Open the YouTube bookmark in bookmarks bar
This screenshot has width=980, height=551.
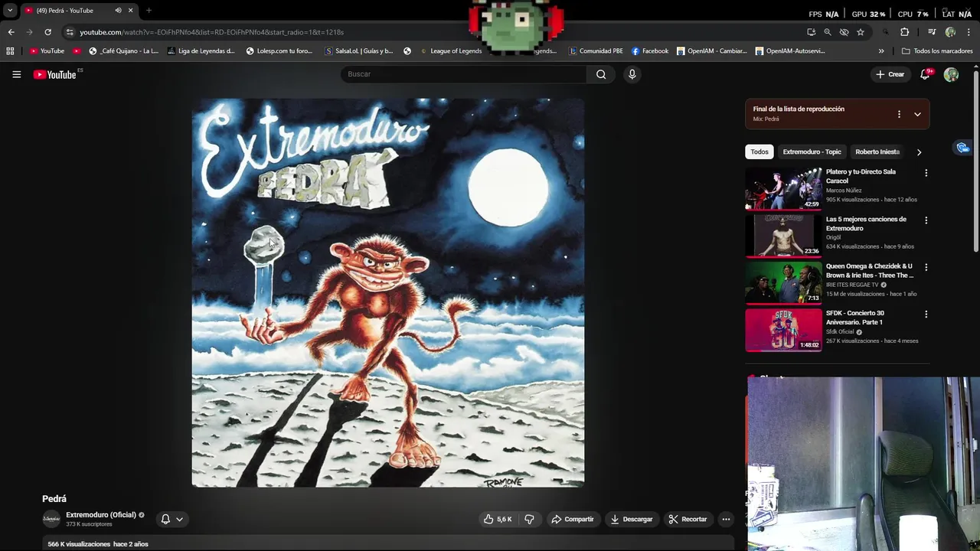[47, 51]
